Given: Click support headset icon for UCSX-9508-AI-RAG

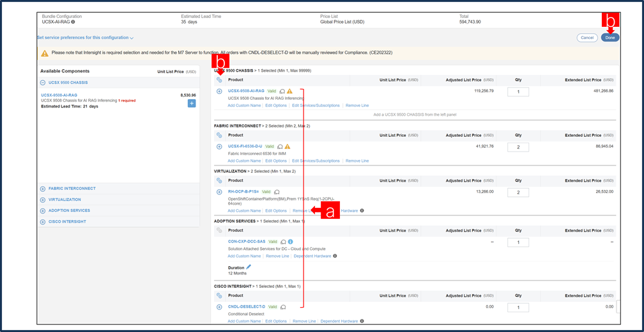Looking at the screenshot, I should coord(282,91).
